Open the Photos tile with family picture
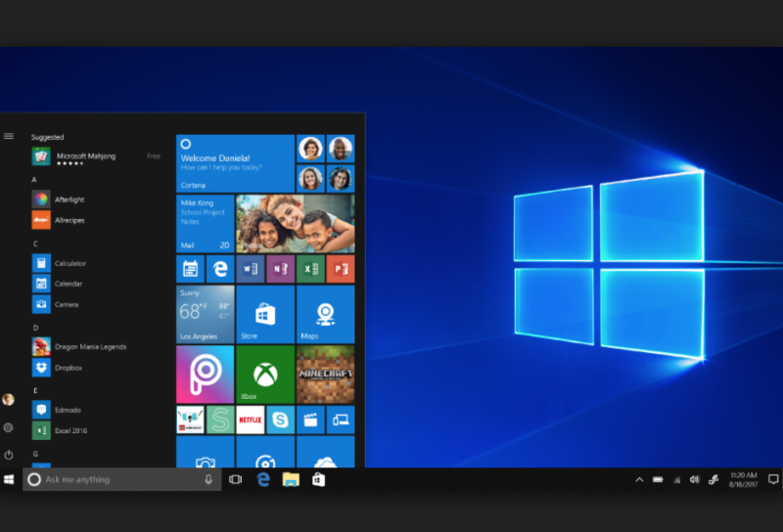Viewport: 783px width, 532px height. pos(296,224)
